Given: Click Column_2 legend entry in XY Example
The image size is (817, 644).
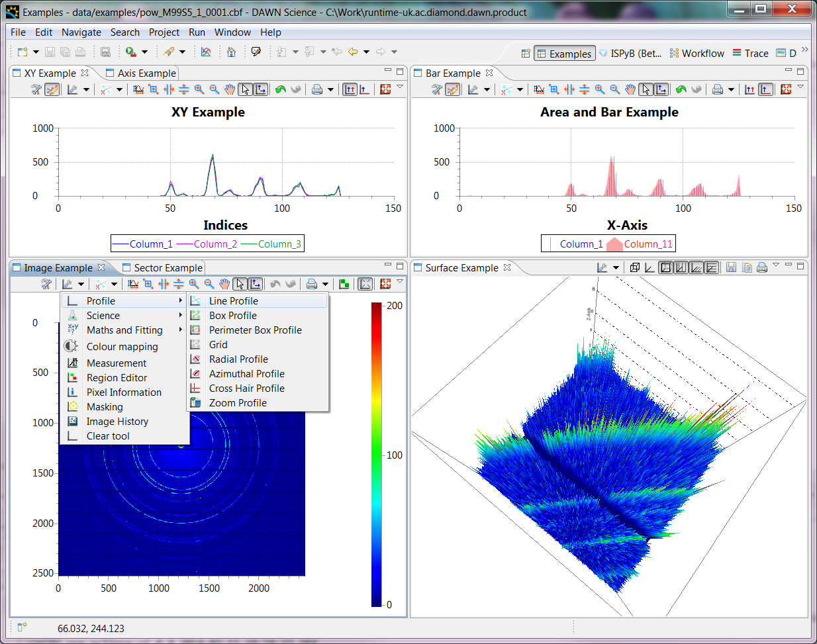Looking at the screenshot, I should tap(215, 244).
